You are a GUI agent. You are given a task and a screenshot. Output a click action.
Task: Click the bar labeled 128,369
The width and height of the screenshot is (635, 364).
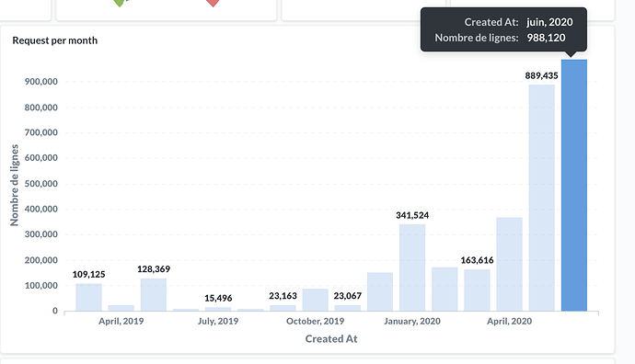[154, 294]
